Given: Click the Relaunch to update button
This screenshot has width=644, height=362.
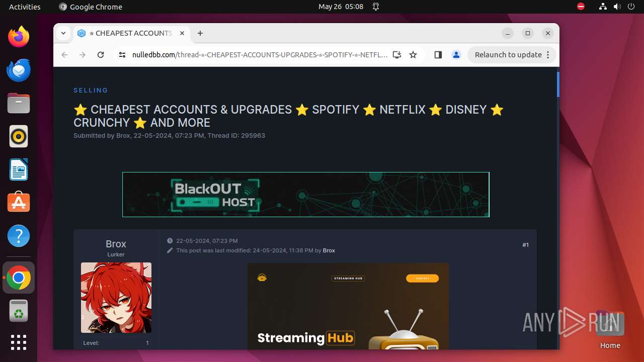Looking at the screenshot, I should 512,55.
